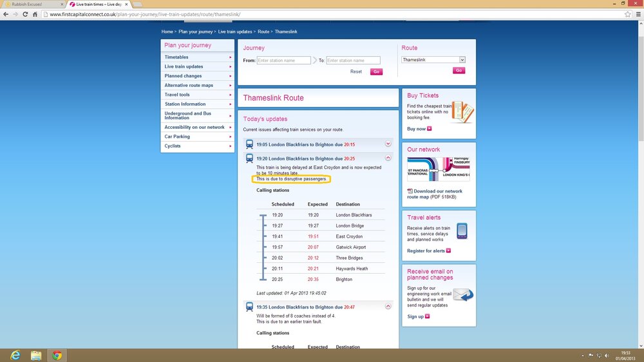The height and width of the screenshot is (362, 644).
Task: Click the Action Center flag icon in the tray
Action: pos(591,356)
